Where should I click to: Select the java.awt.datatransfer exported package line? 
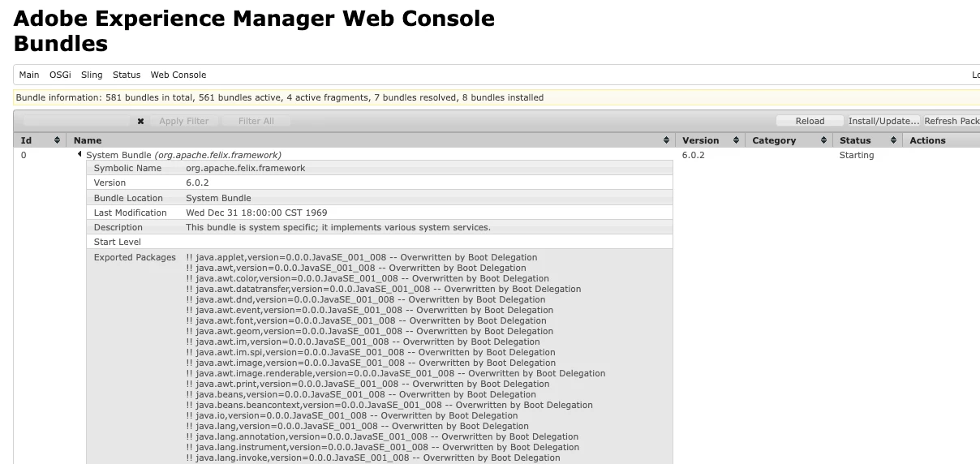tap(383, 289)
